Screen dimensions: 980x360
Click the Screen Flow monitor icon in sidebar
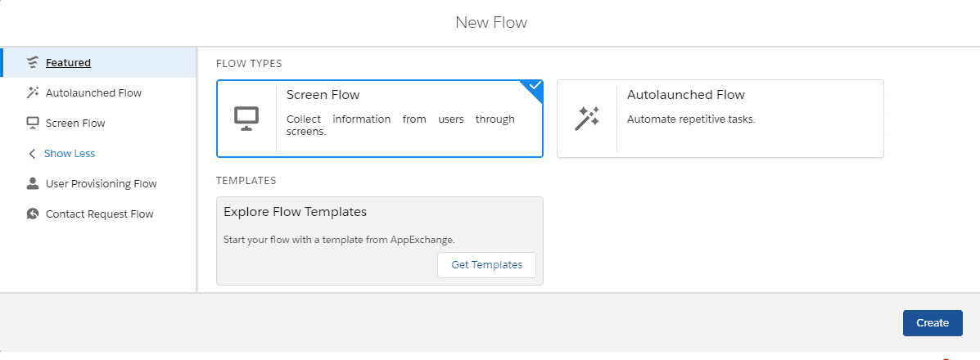coord(33,123)
